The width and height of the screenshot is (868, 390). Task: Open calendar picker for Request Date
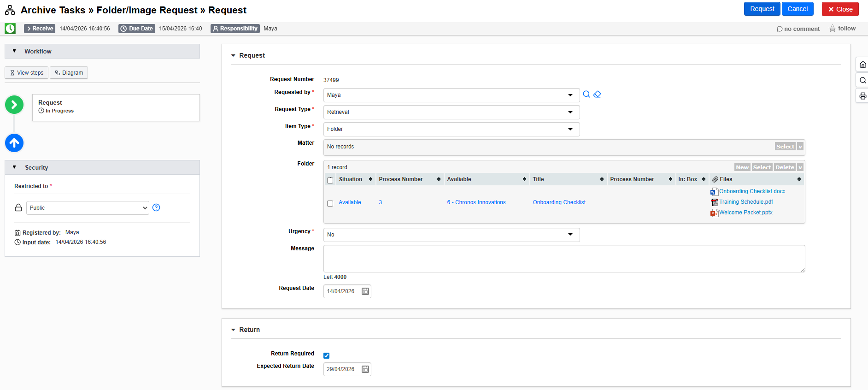(365, 291)
